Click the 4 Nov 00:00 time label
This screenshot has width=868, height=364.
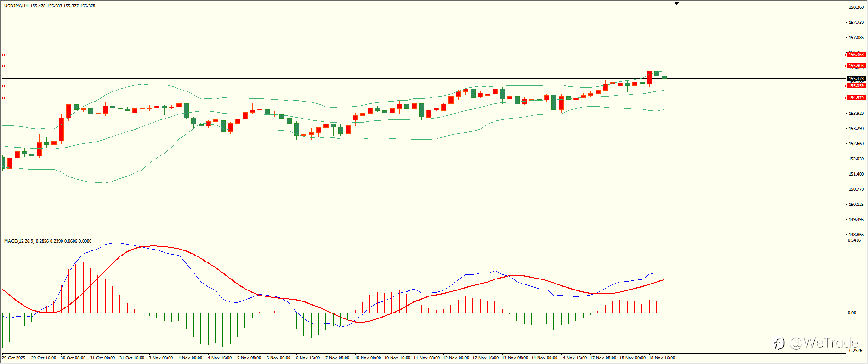click(x=190, y=358)
